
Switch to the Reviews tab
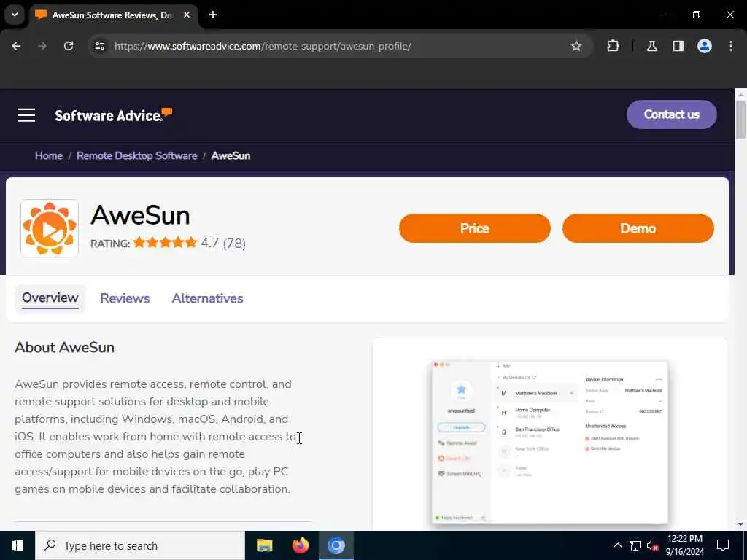pyautogui.click(x=125, y=298)
